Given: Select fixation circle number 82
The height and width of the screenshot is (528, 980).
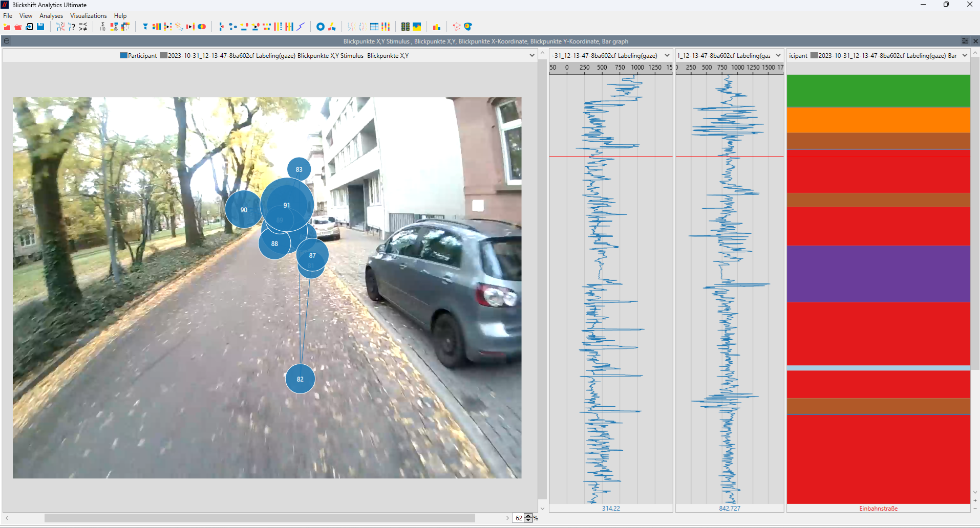Looking at the screenshot, I should click(x=300, y=379).
